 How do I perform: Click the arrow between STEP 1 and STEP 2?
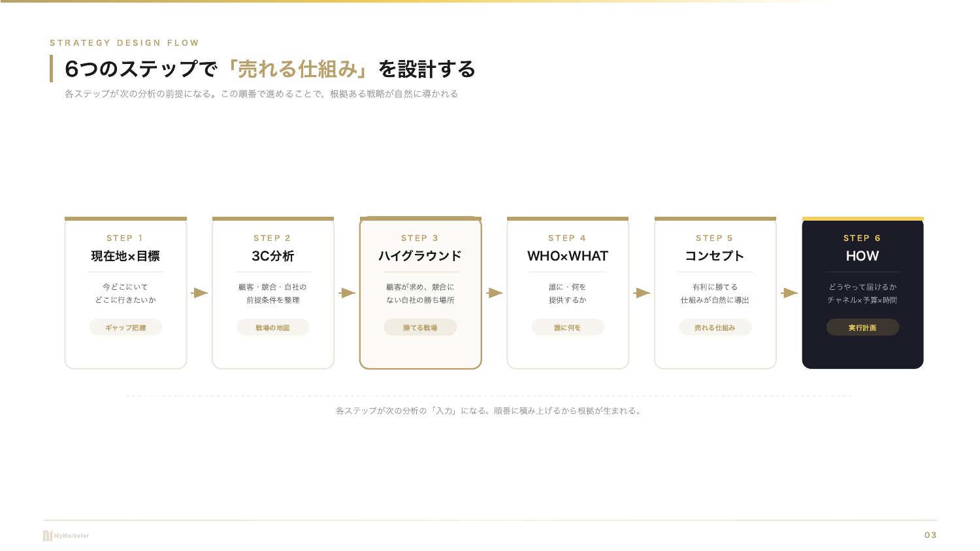[x=199, y=293]
